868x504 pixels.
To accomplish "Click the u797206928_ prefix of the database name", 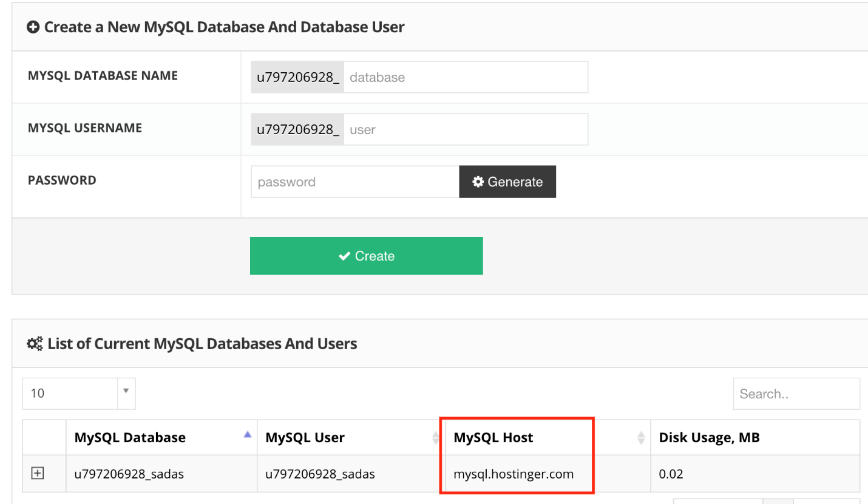I will coord(297,77).
